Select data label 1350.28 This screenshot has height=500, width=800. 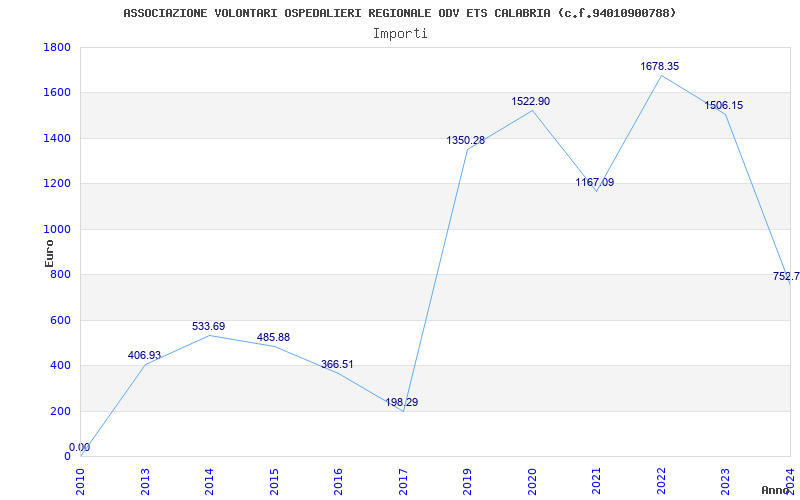tap(466, 140)
